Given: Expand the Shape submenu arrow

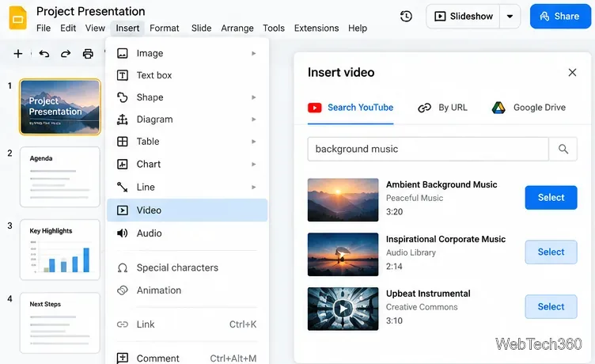Looking at the screenshot, I should (x=253, y=97).
